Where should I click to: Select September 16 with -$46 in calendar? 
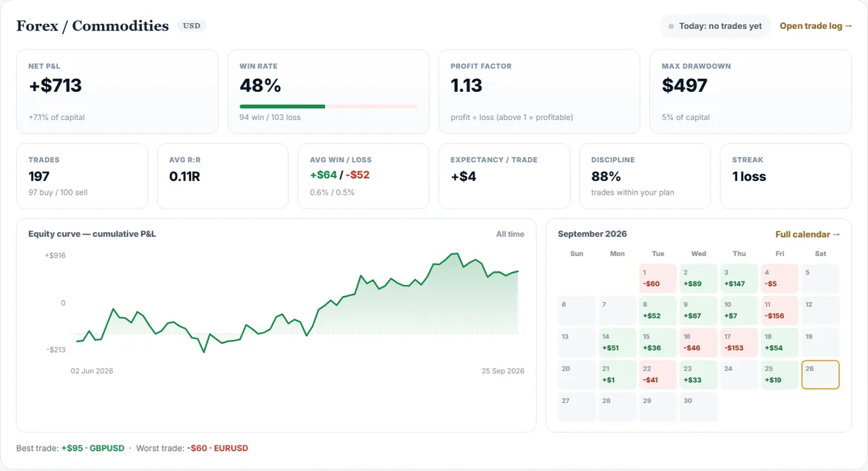(x=699, y=342)
